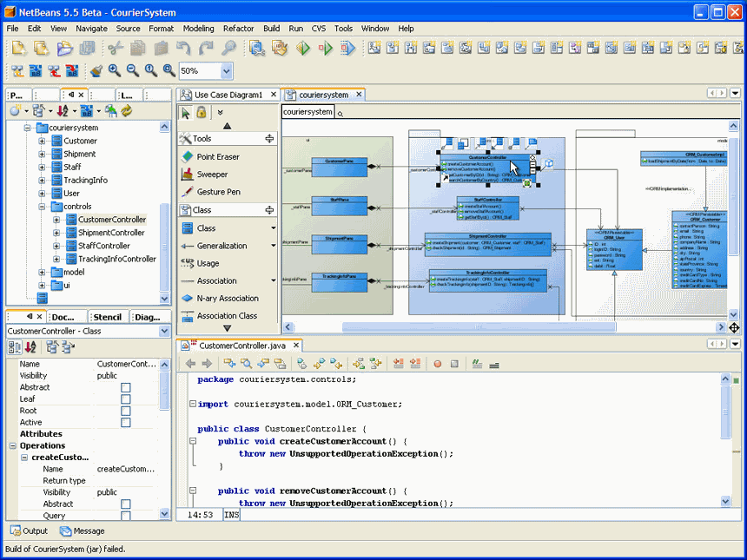This screenshot has width=747, height=560.
Task: Click the diagram pan crosshair icon
Action: [x=734, y=327]
